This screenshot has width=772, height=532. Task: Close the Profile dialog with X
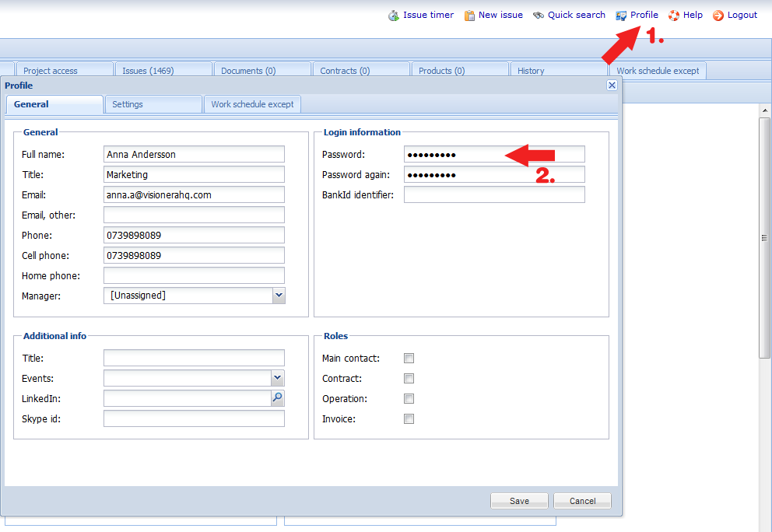[612, 85]
